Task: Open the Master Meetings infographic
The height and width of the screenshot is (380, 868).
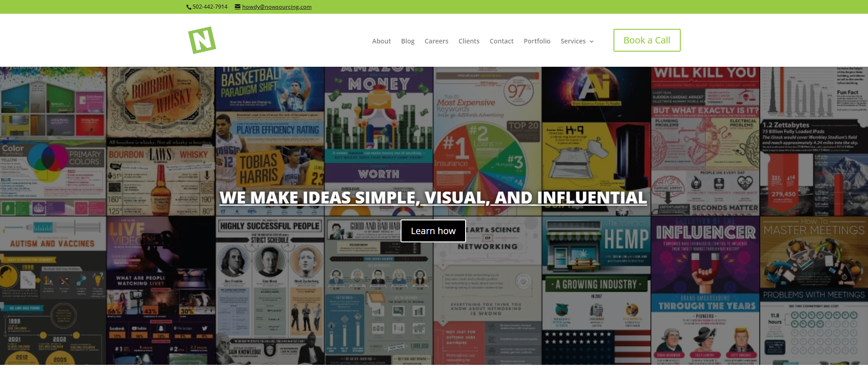Action: tap(814, 291)
